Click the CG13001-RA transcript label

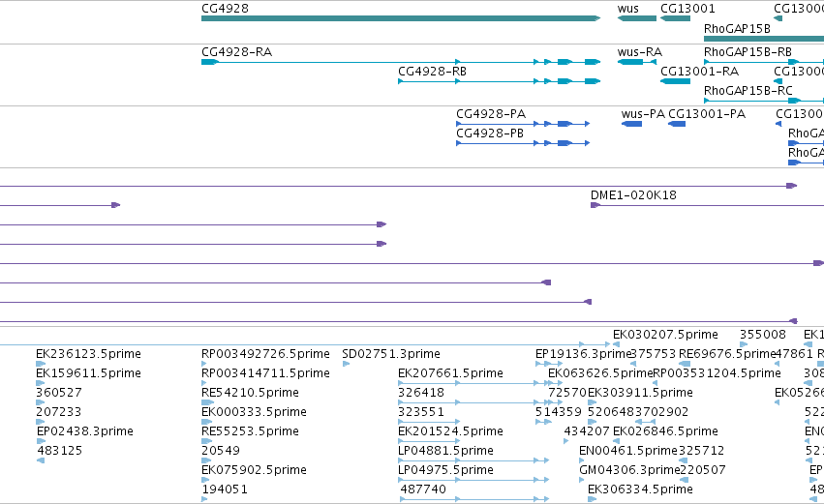coord(699,72)
